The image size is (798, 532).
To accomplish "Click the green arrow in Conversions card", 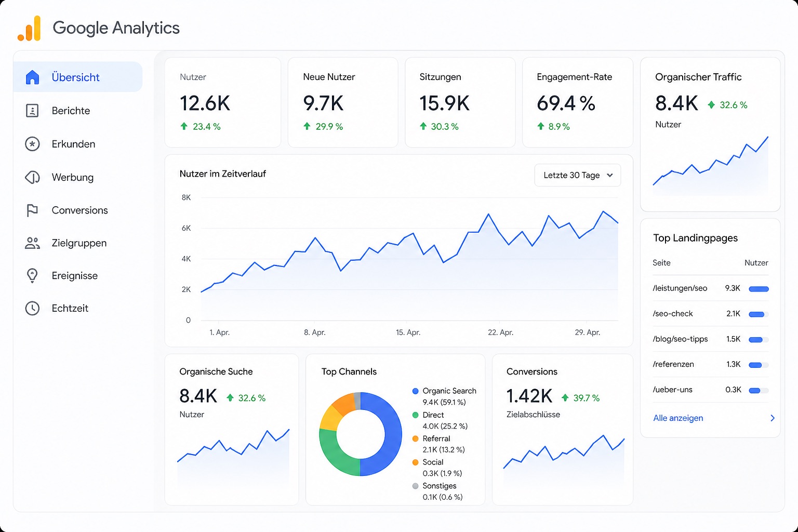I will pyautogui.click(x=565, y=398).
